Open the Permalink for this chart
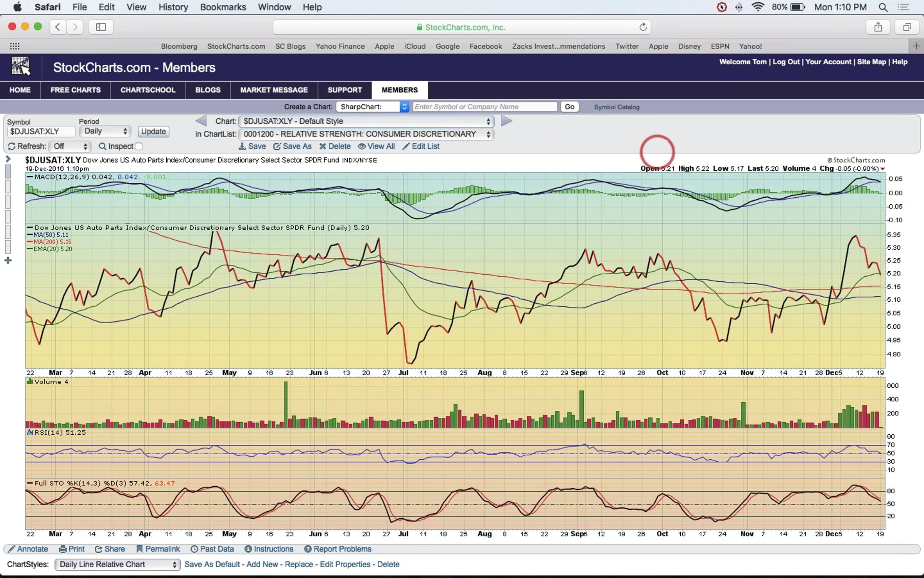The image size is (924, 578). [x=158, y=549]
